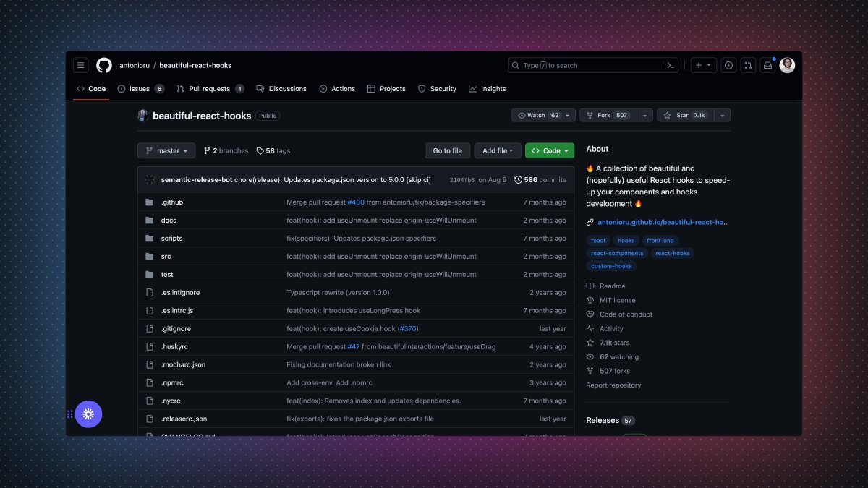This screenshot has width=868, height=488.
Task: Open the .eslintrc.js file
Action: tap(176, 310)
